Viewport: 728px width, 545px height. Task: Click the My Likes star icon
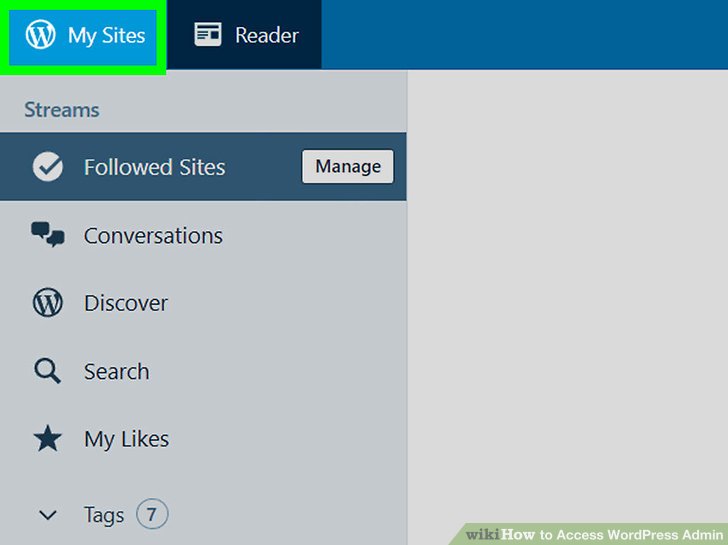pyautogui.click(x=47, y=438)
